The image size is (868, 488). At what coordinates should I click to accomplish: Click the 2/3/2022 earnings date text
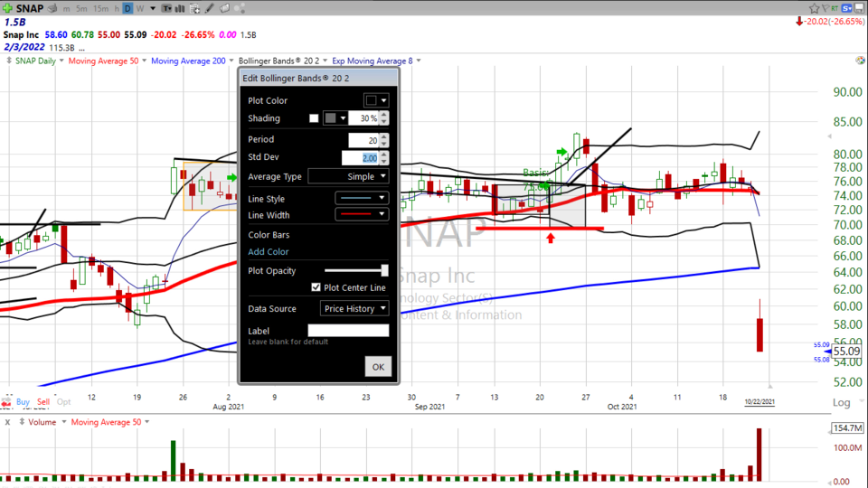tap(24, 48)
